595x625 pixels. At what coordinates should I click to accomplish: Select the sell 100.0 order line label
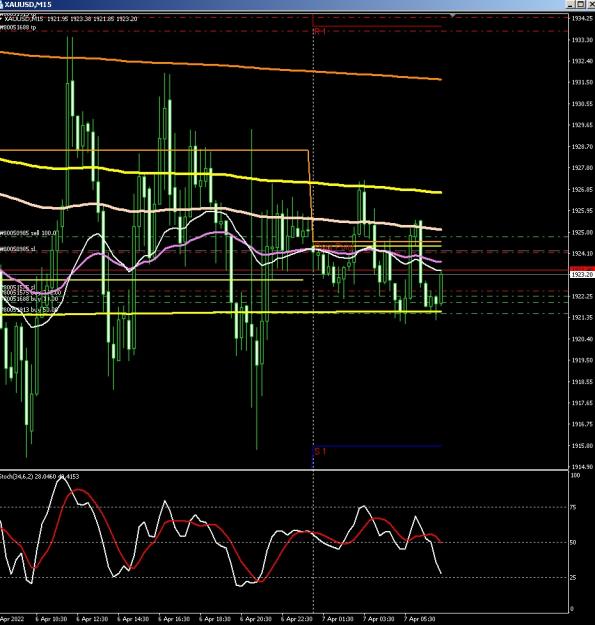[28, 233]
